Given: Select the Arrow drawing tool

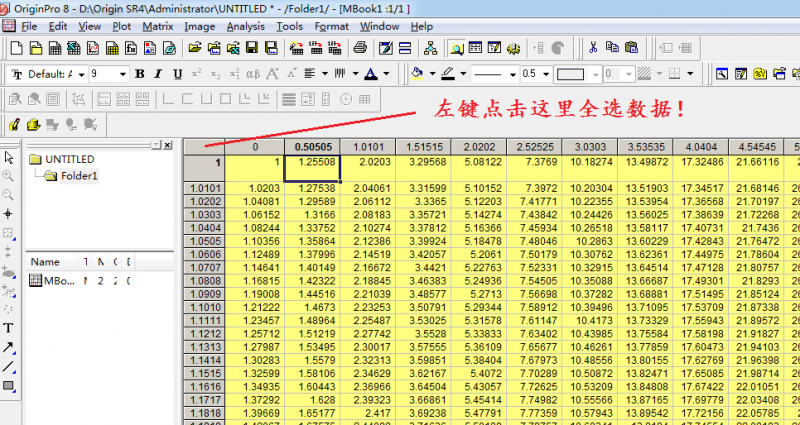Looking at the screenshot, I should pyautogui.click(x=9, y=347).
